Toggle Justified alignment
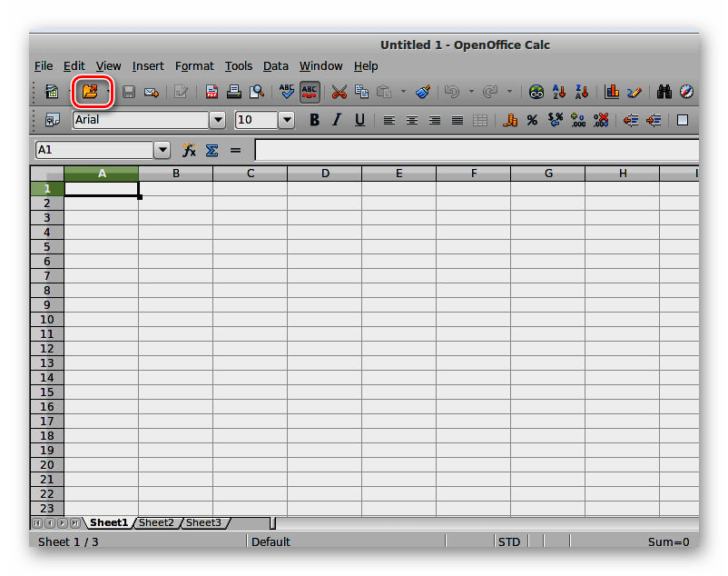 (457, 121)
